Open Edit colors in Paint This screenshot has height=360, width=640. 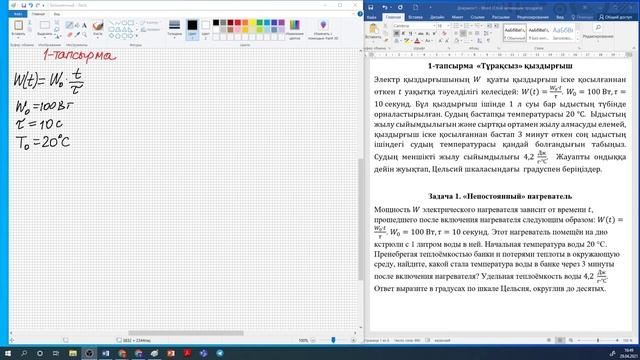point(295,29)
